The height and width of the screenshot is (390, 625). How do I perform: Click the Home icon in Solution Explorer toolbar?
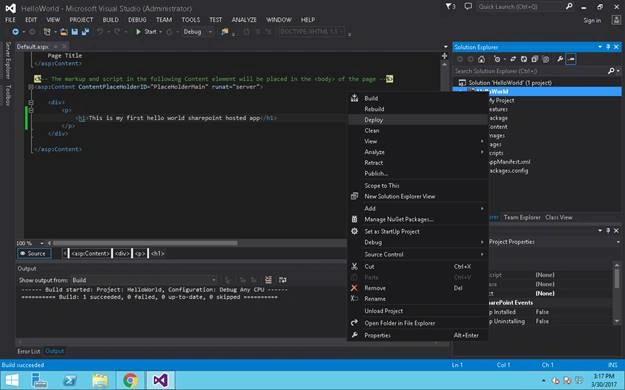pyautogui.click(x=482, y=59)
